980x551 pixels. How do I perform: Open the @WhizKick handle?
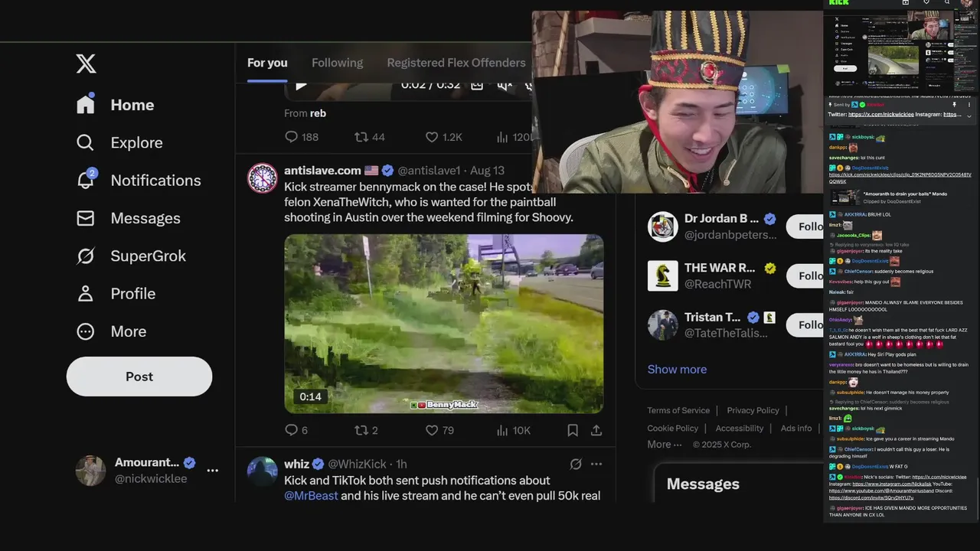click(x=358, y=464)
